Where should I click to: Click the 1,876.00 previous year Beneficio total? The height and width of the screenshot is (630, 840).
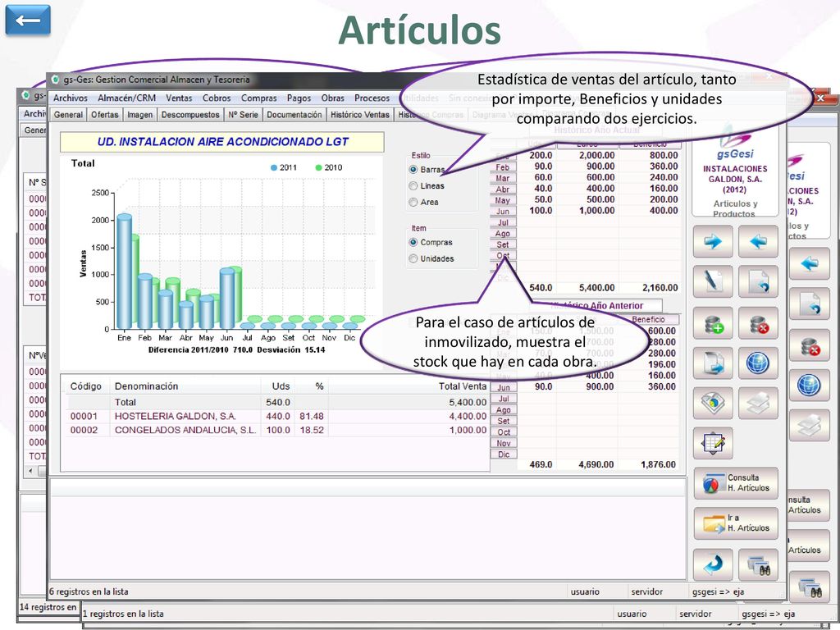pyautogui.click(x=659, y=464)
